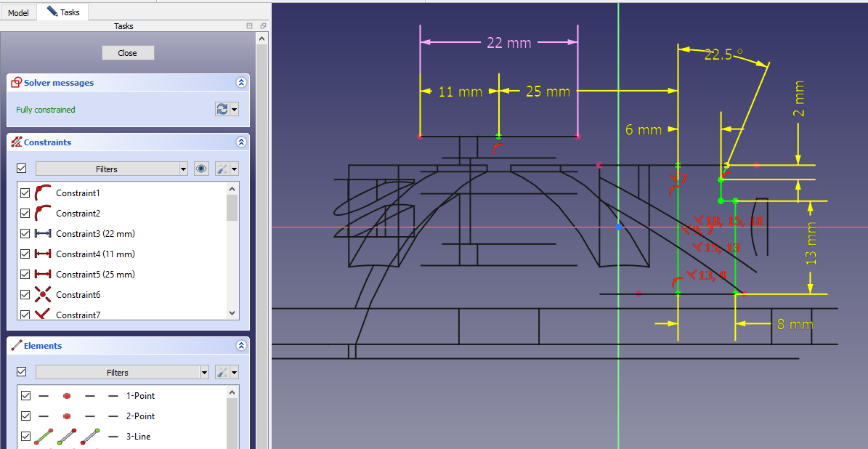Toggle the 1-Point element checkbox
The width and height of the screenshot is (868, 449).
tap(25, 396)
